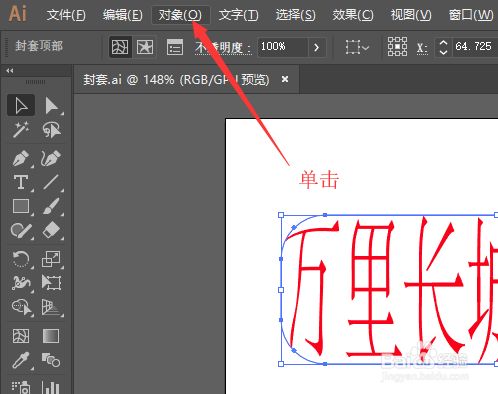Open the 文件(F) menu
Screen dimensions: 498x394
(x=66, y=15)
